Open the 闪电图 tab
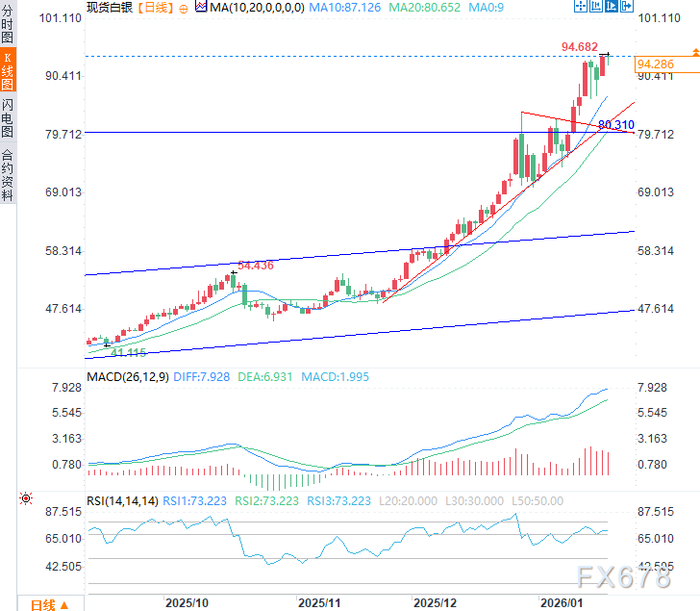700x611 pixels. (8, 117)
